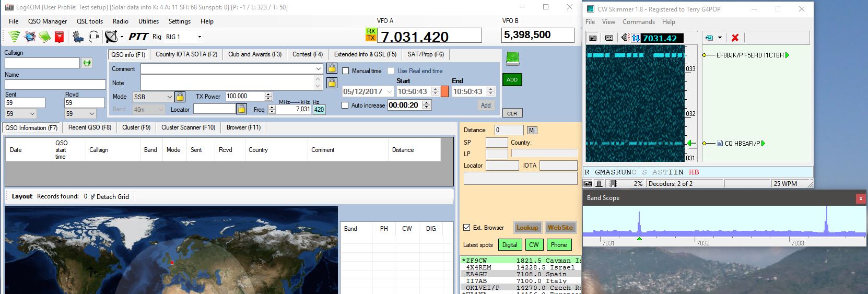Click the tag icon in CW Skimmer callsign toolbar
This screenshot has width=868, height=294.
pyautogui.click(x=709, y=38)
